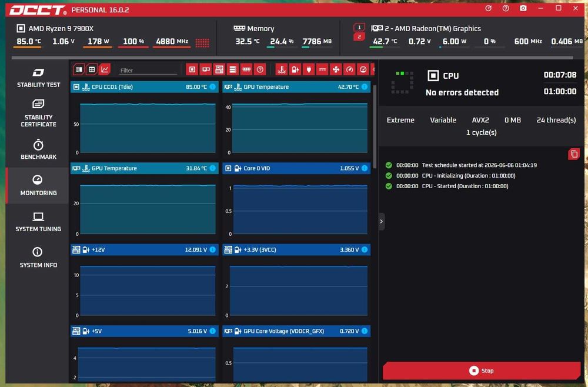Toggle the motherboard sensor filter icon
The height and width of the screenshot is (387, 588).
[219, 69]
